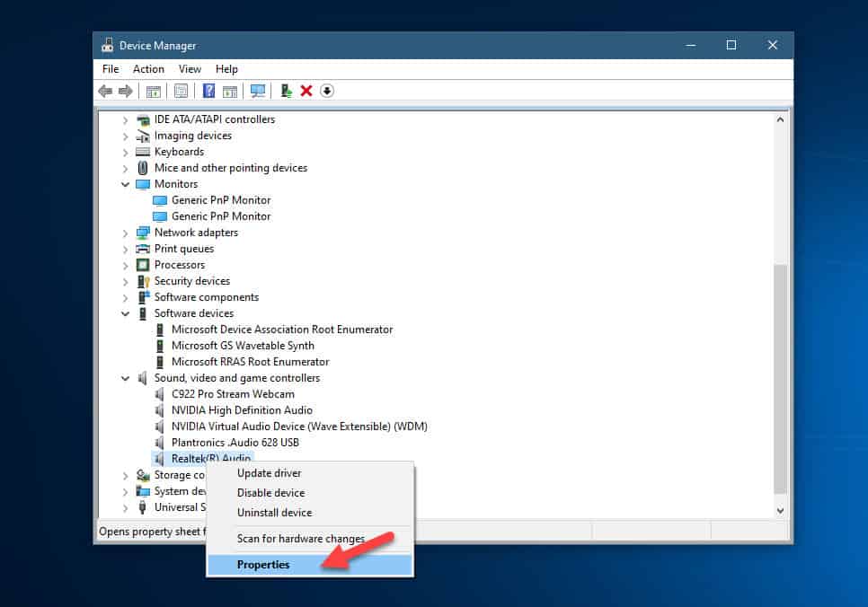The image size is (868, 607).
Task: Expand the Keyboards node
Action: 126,152
